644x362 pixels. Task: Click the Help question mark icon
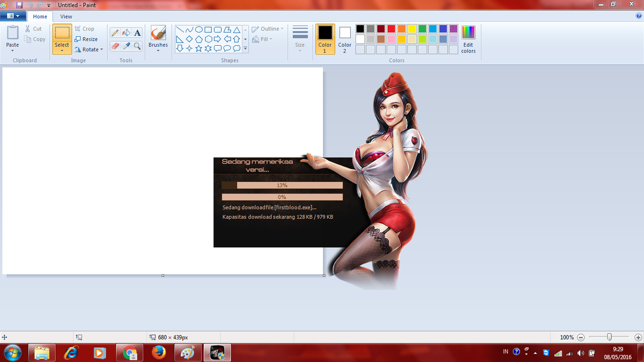click(639, 16)
